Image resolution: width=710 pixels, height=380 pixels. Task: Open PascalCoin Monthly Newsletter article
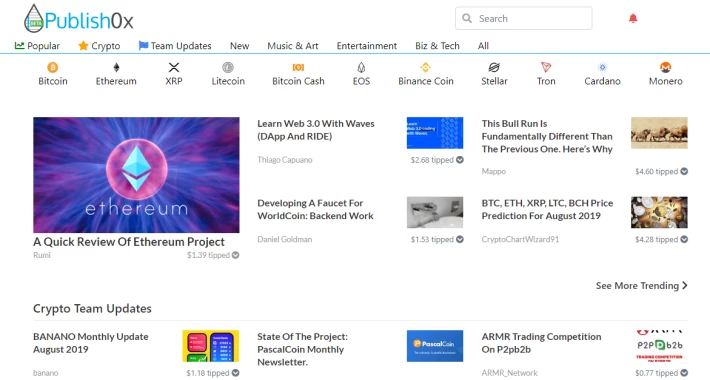coord(302,349)
